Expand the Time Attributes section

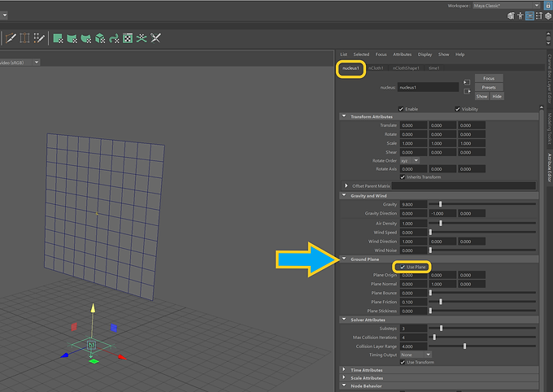344,369
